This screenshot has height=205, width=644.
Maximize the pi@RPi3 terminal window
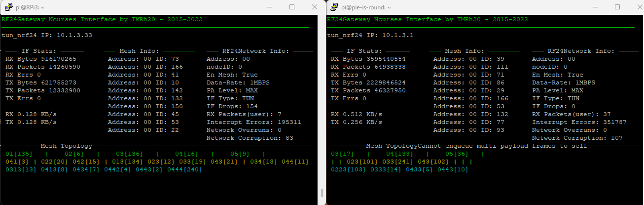pyautogui.click(x=292, y=7)
